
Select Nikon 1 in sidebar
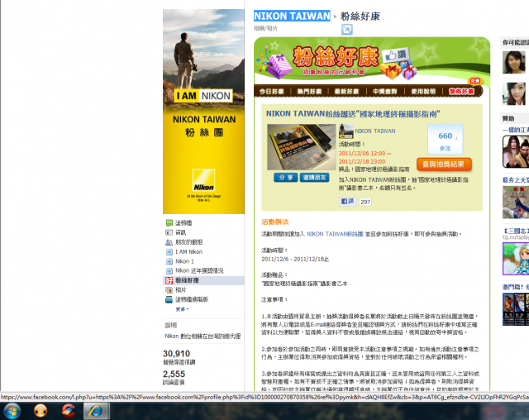click(x=184, y=261)
